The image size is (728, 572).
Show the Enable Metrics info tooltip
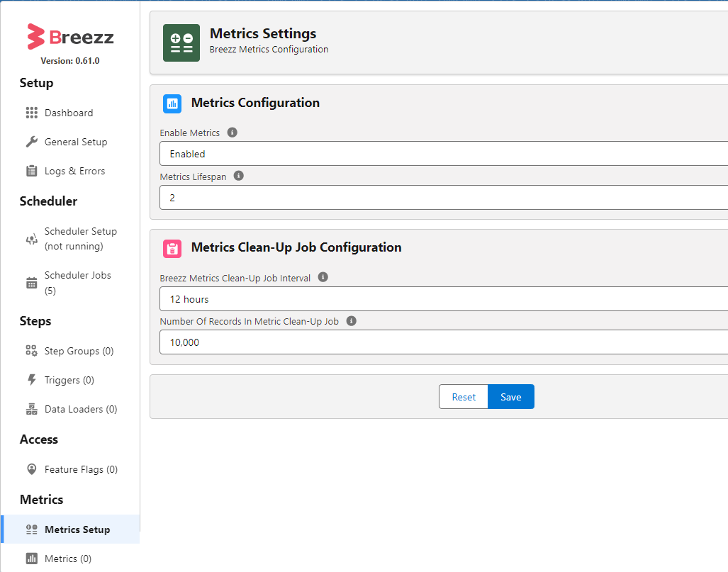click(x=230, y=133)
